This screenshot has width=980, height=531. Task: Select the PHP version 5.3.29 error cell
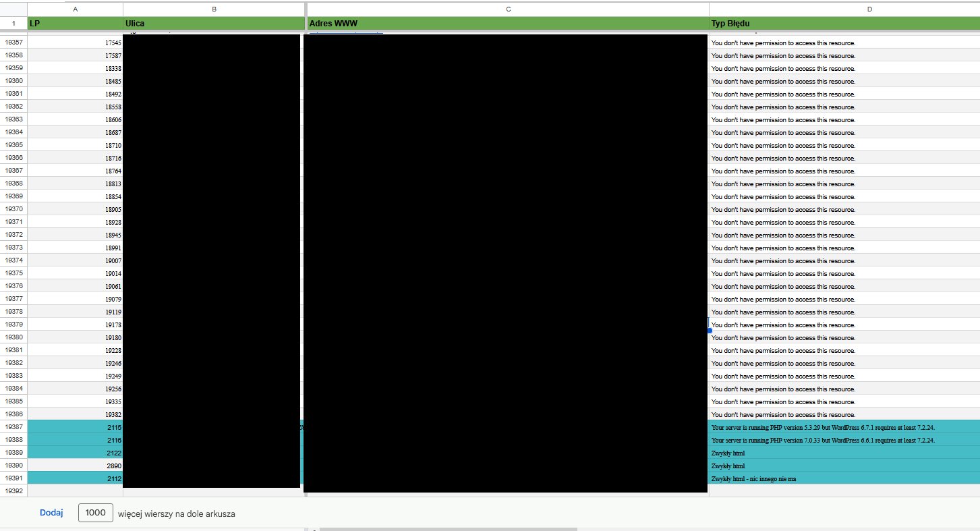(843, 428)
